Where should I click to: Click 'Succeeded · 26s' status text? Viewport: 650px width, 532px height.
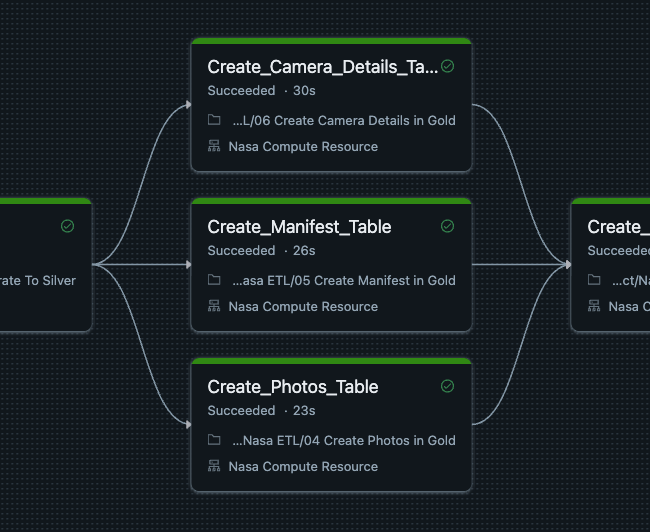point(262,250)
